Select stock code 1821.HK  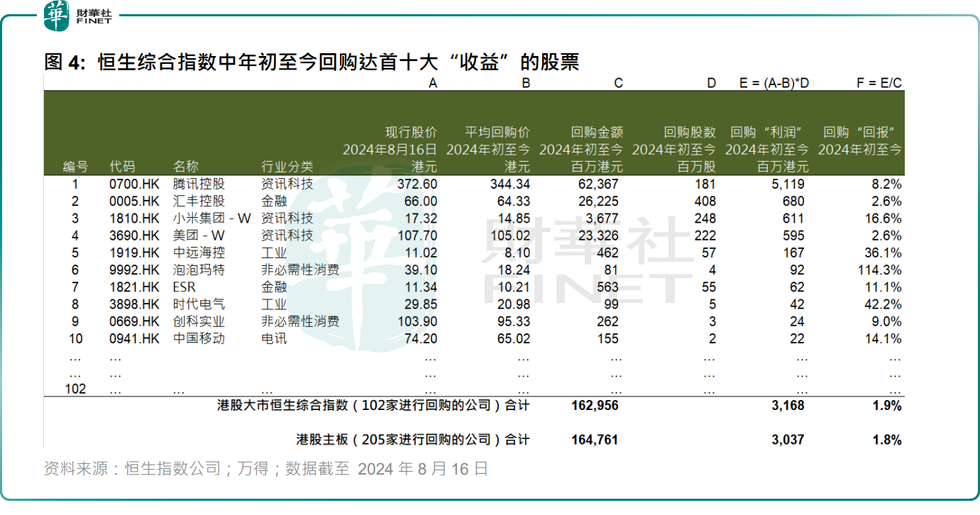click(x=135, y=287)
